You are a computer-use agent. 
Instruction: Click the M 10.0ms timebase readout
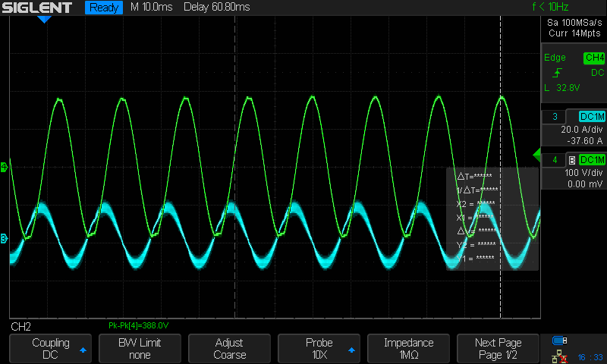pos(151,7)
